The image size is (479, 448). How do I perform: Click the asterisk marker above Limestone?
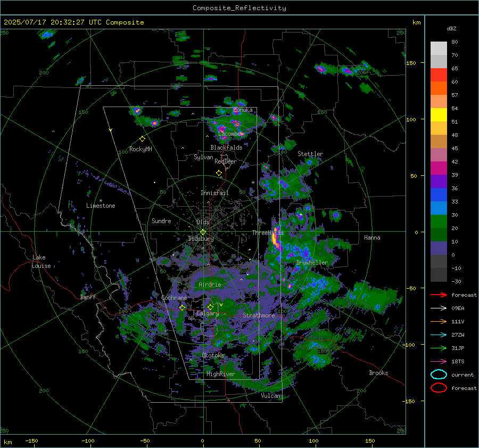coord(101,201)
